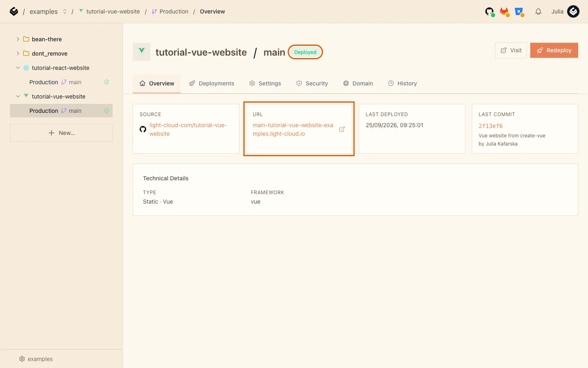Open the main-tutorial-vue-website URL link
This screenshot has height=368, width=588.
pos(293,130)
